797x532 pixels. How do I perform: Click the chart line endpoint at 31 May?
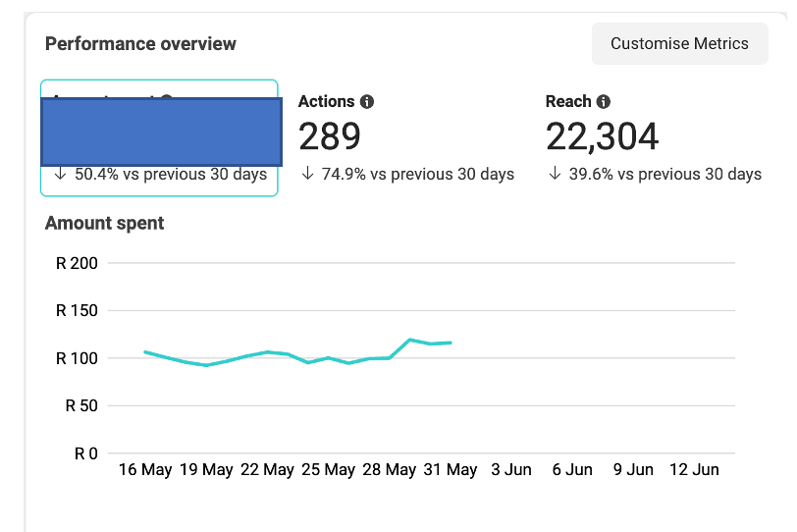(x=451, y=343)
